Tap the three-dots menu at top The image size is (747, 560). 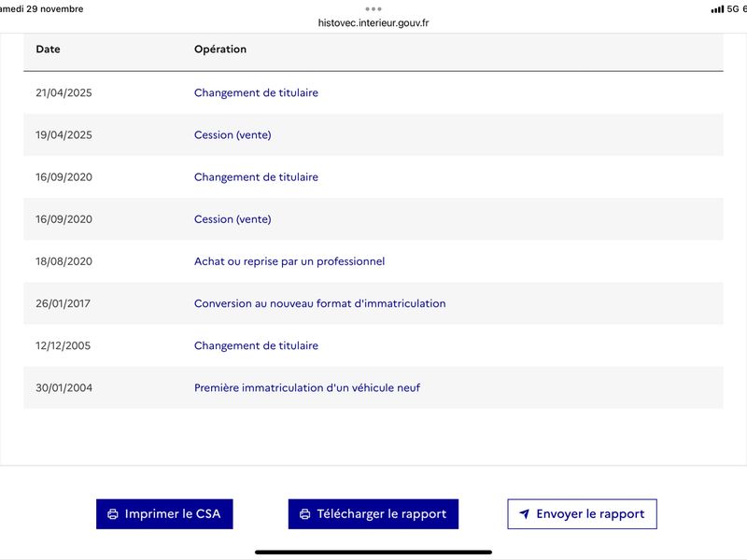tap(373, 8)
